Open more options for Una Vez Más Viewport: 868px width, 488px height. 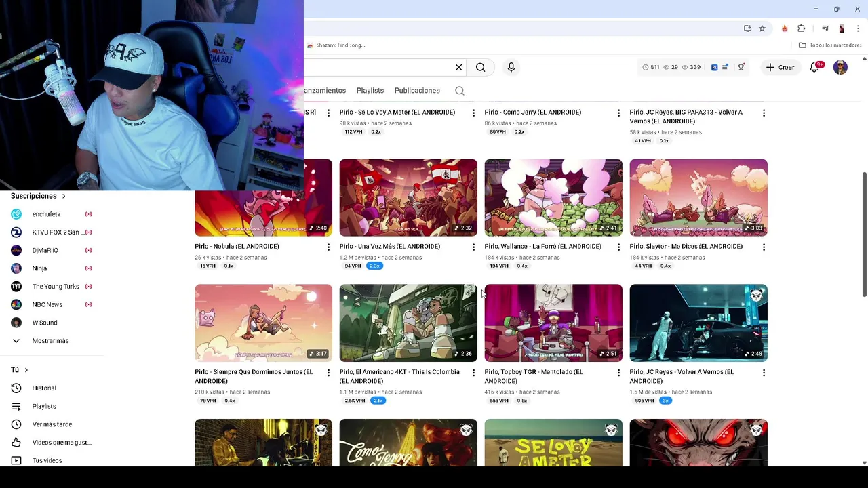click(x=473, y=247)
